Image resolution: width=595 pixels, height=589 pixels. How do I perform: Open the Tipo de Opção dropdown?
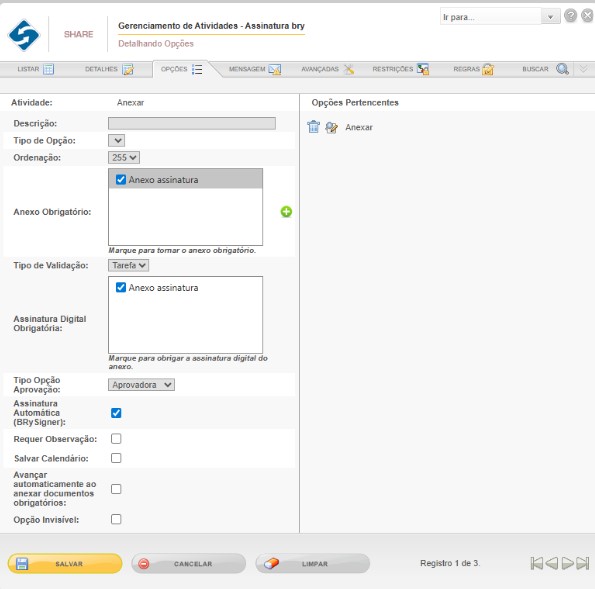[116, 140]
